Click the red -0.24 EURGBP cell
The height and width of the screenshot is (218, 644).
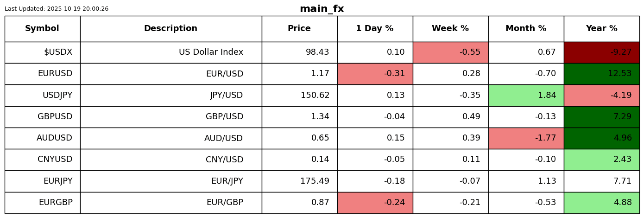(x=375, y=203)
